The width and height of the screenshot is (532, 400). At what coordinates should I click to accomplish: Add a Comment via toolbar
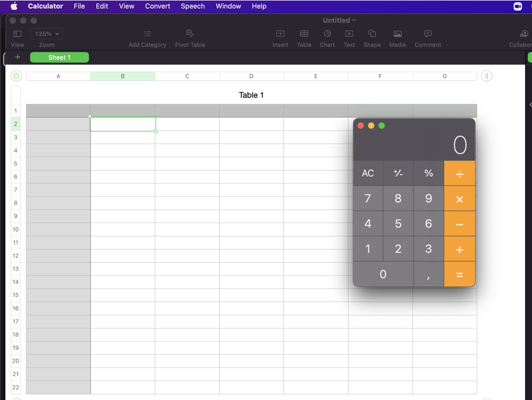coord(427,34)
